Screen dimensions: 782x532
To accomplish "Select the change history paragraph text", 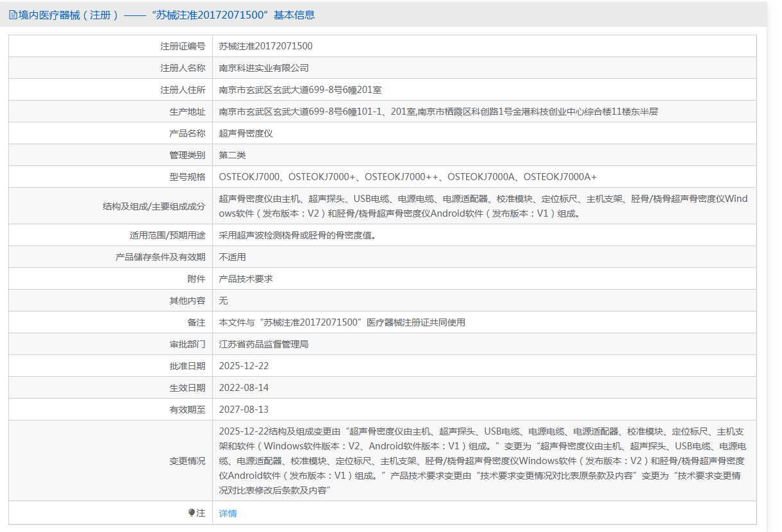I will 483,461.
